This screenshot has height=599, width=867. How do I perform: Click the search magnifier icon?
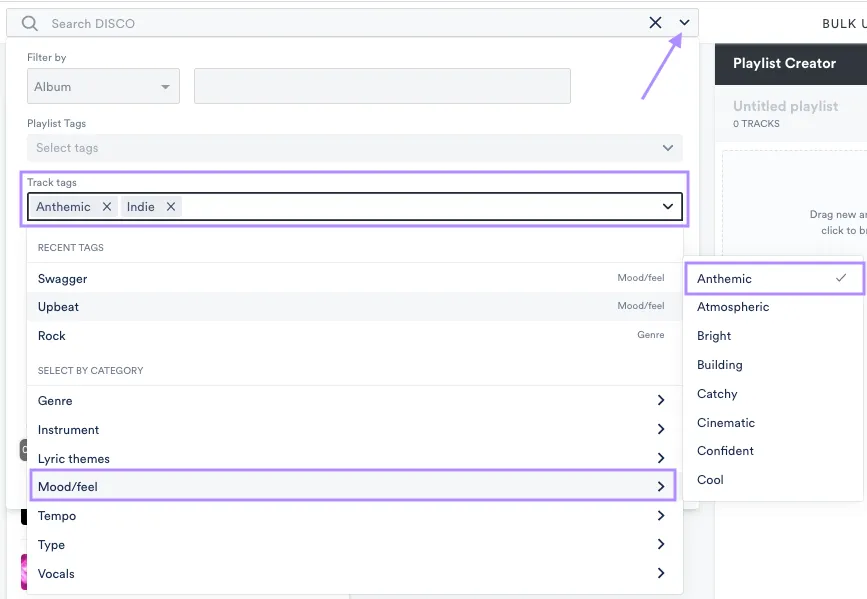coord(30,23)
